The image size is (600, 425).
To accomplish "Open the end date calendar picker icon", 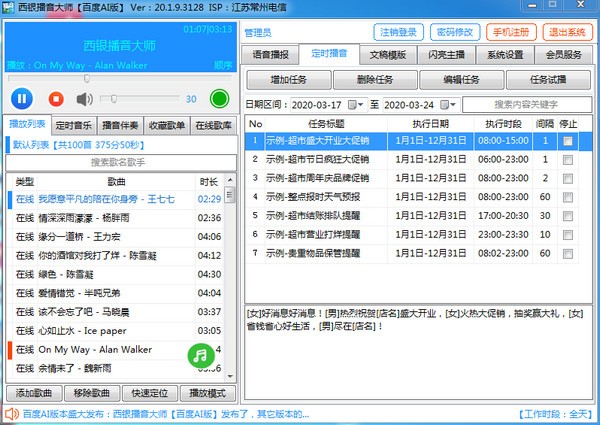I will click(x=443, y=105).
